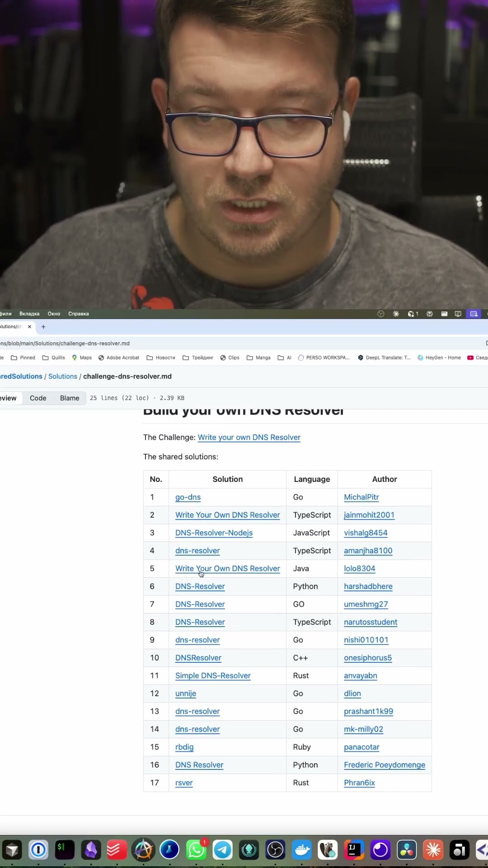Click the circular clock menu bar icon

(381, 314)
